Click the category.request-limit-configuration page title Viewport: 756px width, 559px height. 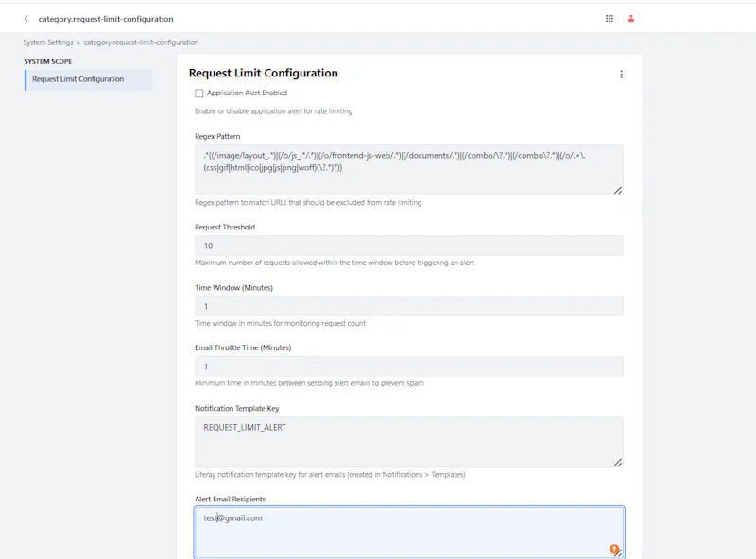click(106, 19)
